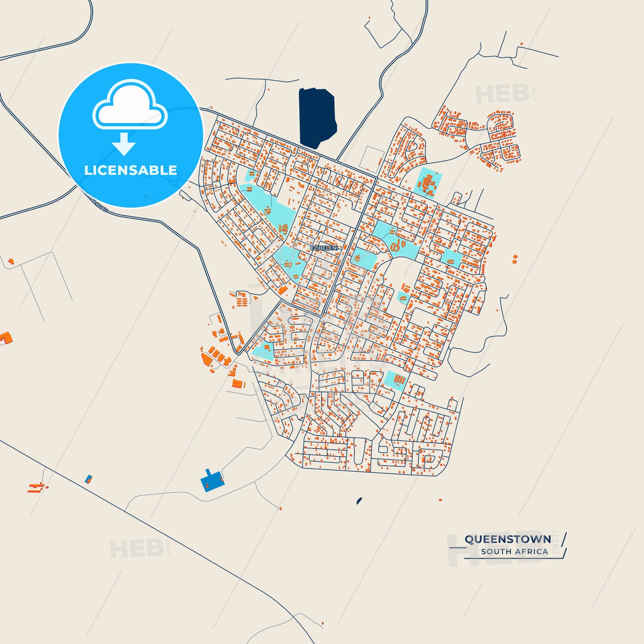
Task: Click the cyan block with striped orange buildings
Action: 396,380
